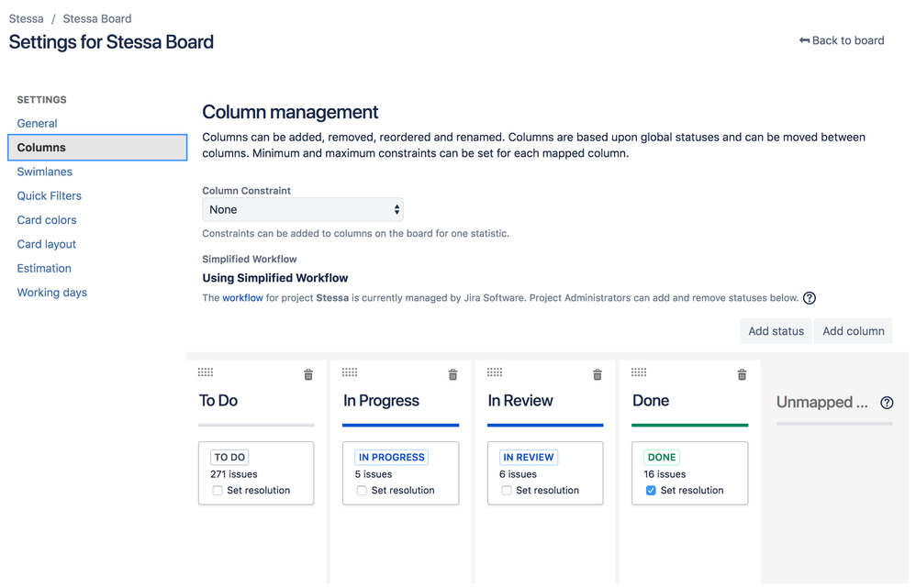Screen dimensions: 916x588
Task: Open Estimation settings
Action: tap(44, 268)
